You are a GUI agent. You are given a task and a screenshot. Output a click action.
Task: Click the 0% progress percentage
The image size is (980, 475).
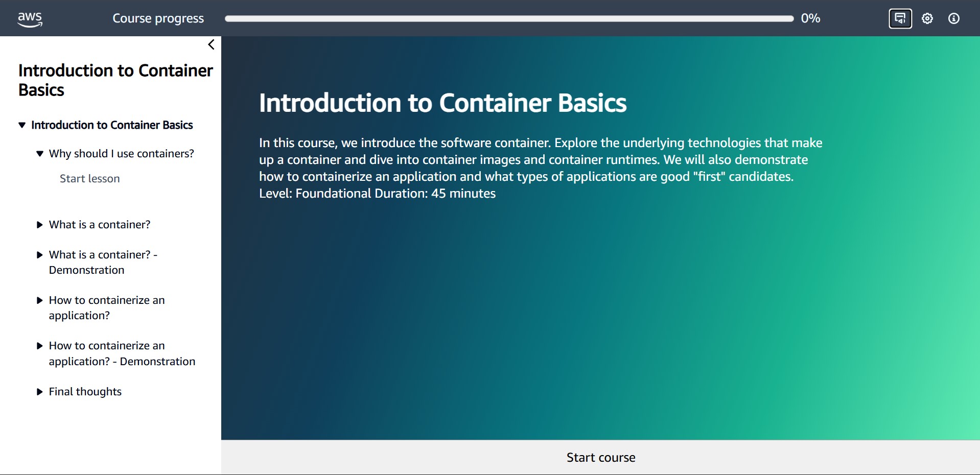coord(810,19)
